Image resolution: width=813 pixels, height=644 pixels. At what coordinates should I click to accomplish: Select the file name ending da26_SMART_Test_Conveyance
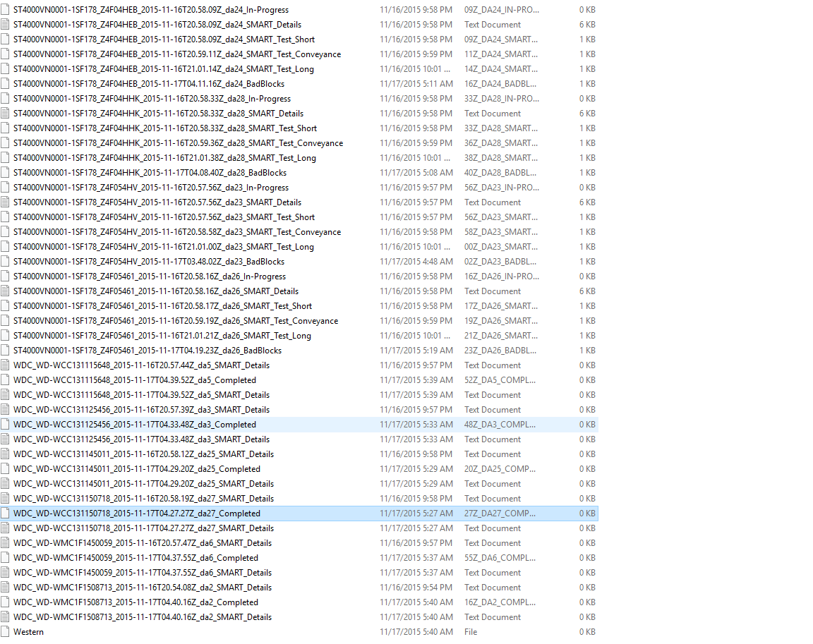click(176, 321)
